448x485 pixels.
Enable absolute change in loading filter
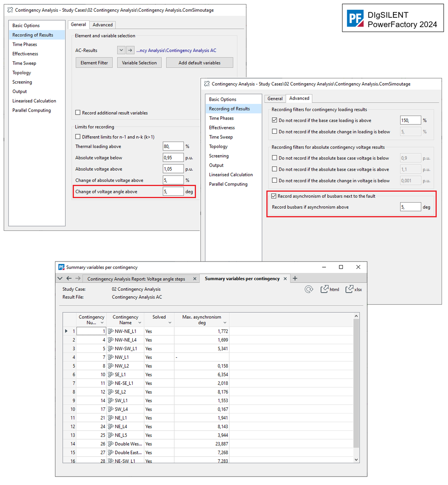[275, 131]
